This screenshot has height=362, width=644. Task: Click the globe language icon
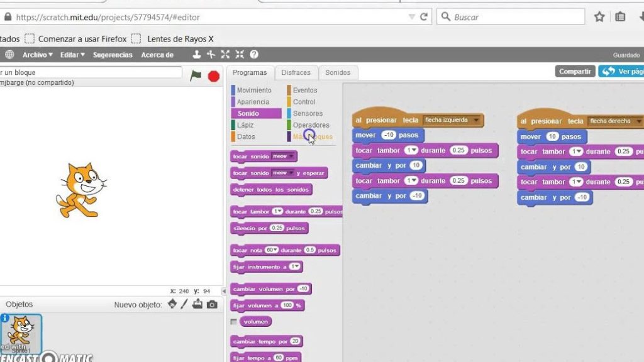point(9,55)
